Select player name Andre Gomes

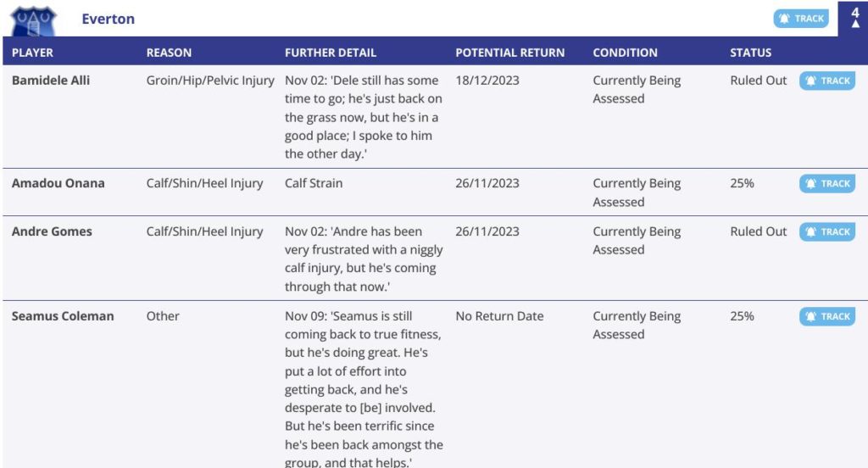coord(52,231)
